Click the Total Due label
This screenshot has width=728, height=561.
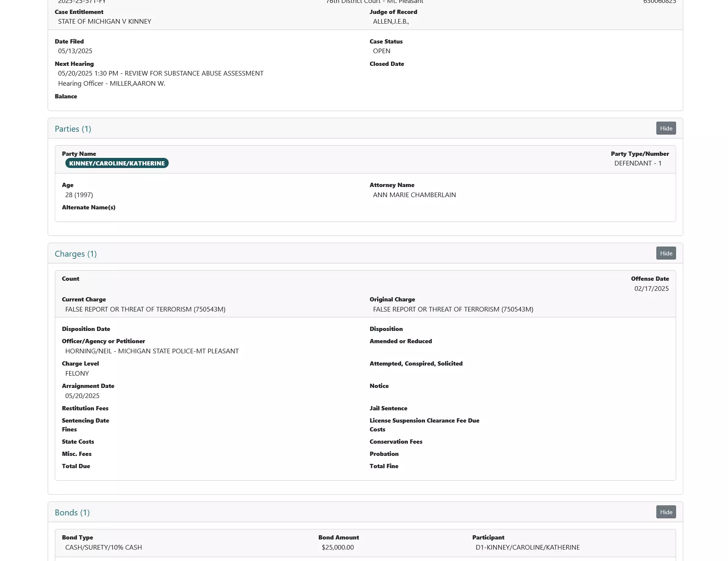(76, 466)
